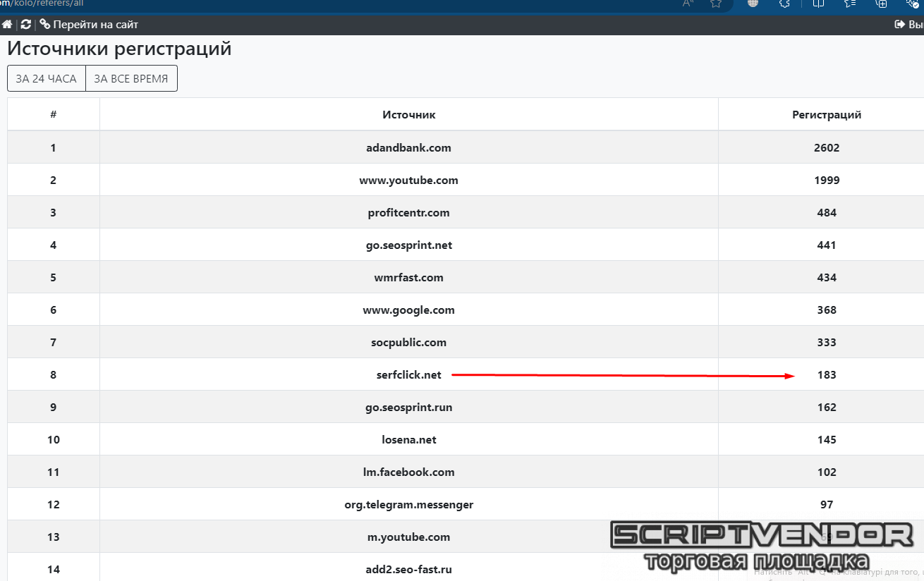Click the Источник column header

409,115
